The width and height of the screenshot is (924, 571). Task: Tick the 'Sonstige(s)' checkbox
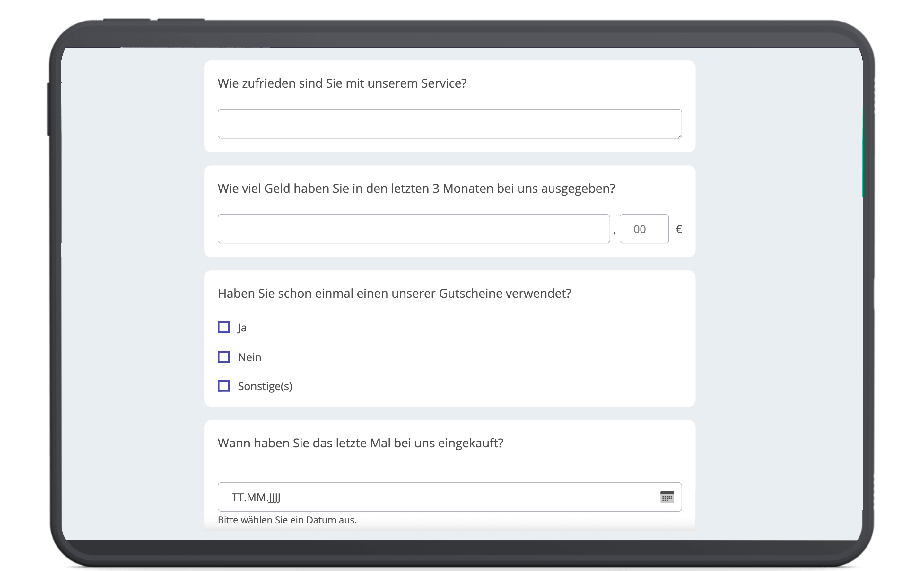[x=223, y=386]
